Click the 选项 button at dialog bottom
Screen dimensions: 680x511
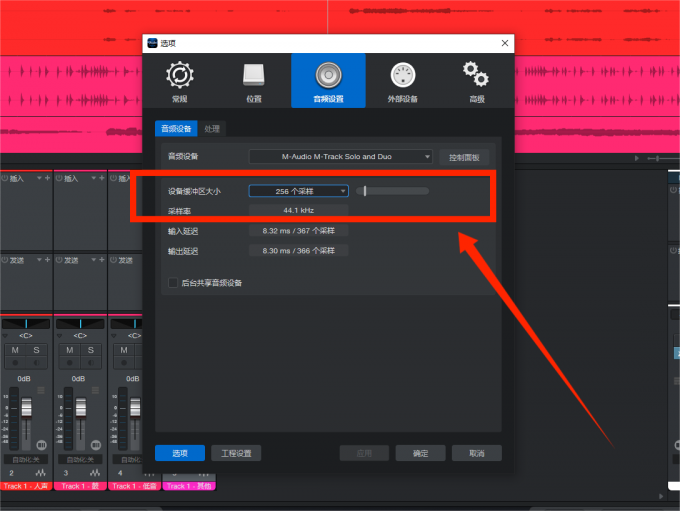coord(180,453)
